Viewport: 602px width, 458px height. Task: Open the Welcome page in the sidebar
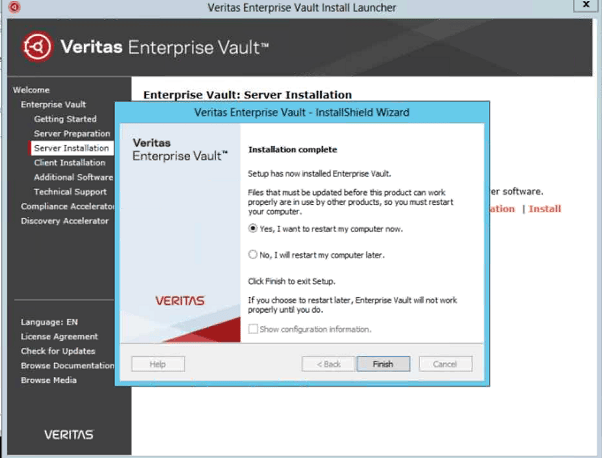click(x=31, y=90)
